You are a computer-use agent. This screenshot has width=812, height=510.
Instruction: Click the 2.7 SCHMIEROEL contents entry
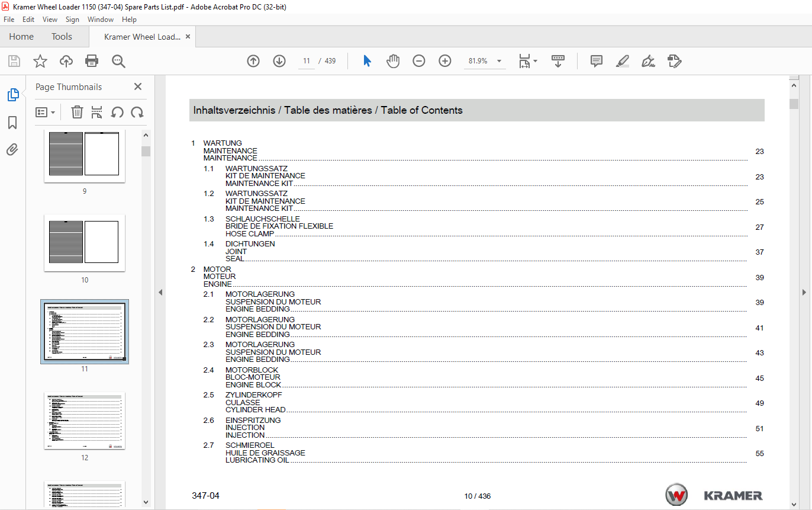(484, 453)
